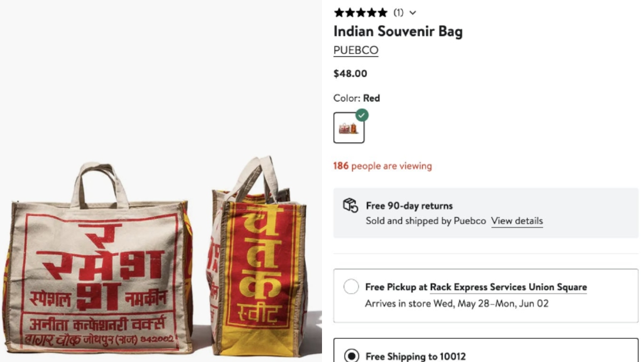Click the large cream bag in product image

[x=98, y=260]
